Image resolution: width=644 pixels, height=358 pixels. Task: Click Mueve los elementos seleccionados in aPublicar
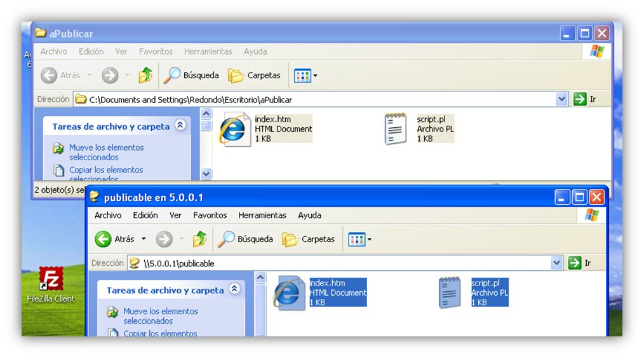(106, 152)
